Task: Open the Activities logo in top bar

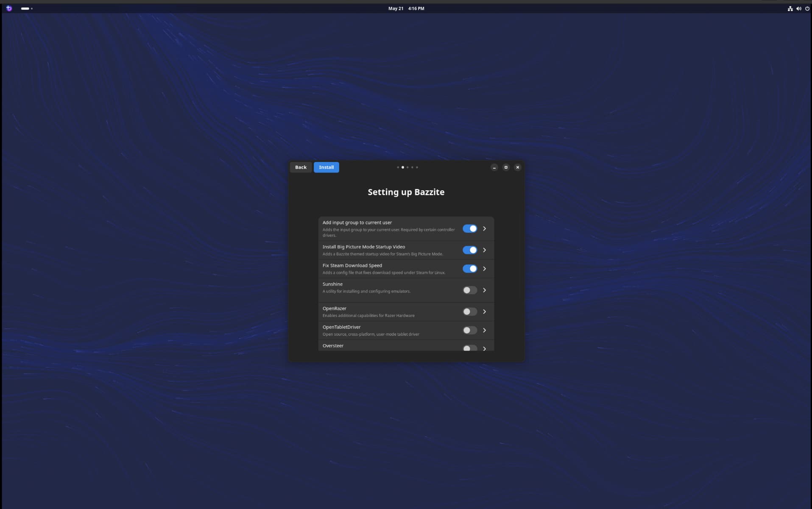Action: click(x=9, y=8)
